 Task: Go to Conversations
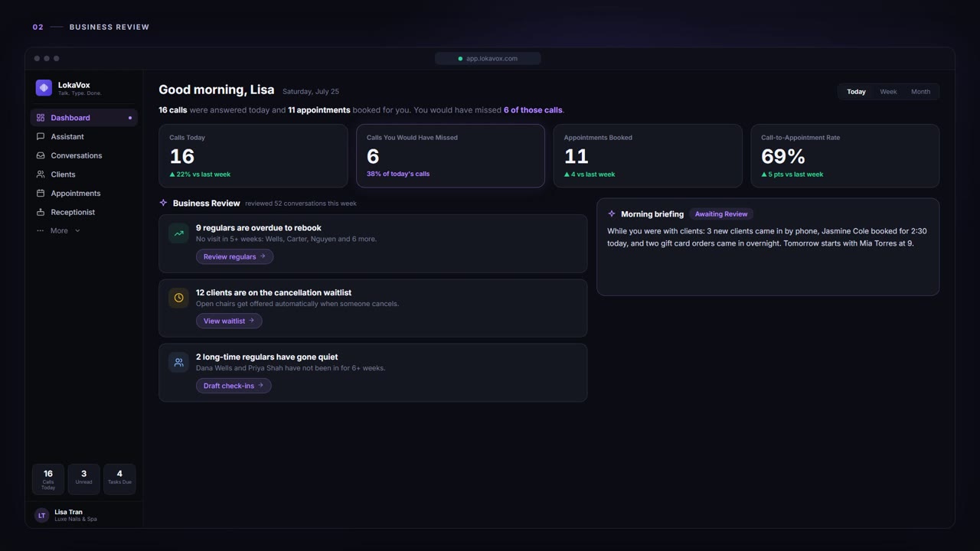coord(83,155)
